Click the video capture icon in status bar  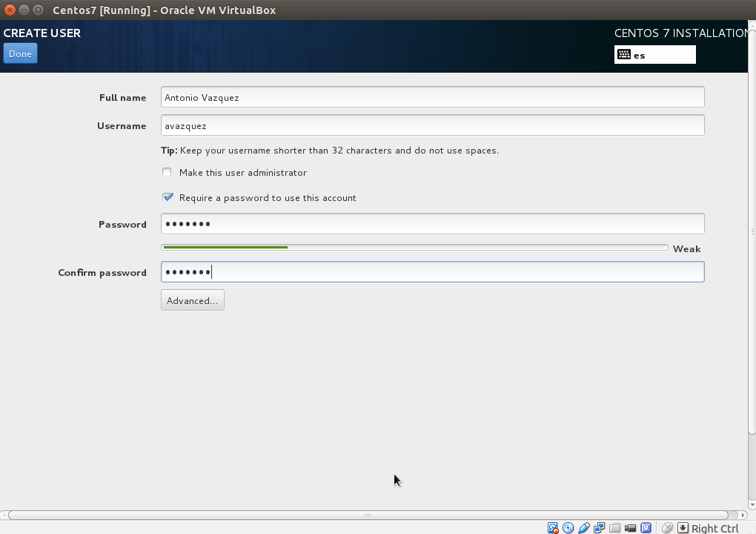631,527
